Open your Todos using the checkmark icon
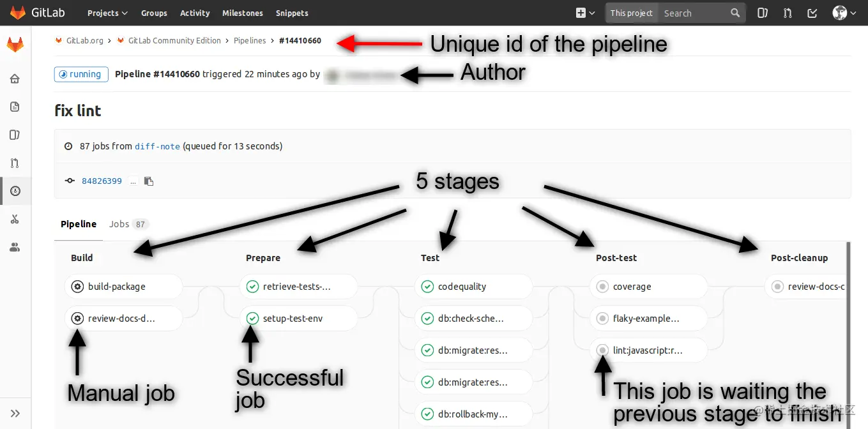The image size is (868, 429). point(812,12)
